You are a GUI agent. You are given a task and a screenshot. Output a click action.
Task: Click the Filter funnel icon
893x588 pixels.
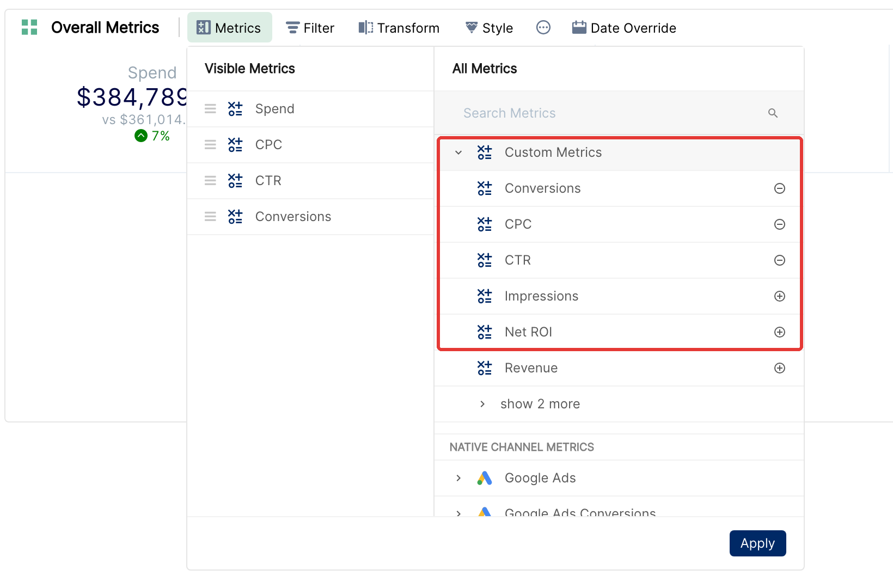(293, 28)
